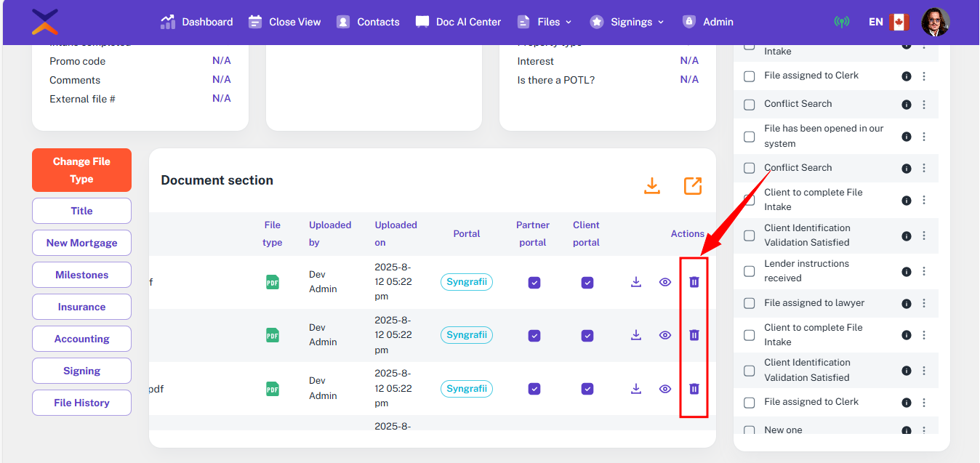This screenshot has width=980, height=463.
Task: Delete the first document row
Action: [x=694, y=282]
